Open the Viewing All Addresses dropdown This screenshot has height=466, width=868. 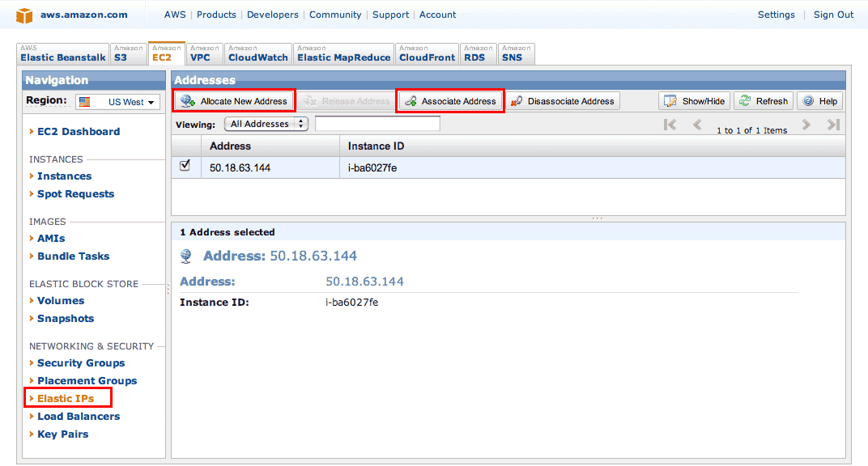click(266, 124)
